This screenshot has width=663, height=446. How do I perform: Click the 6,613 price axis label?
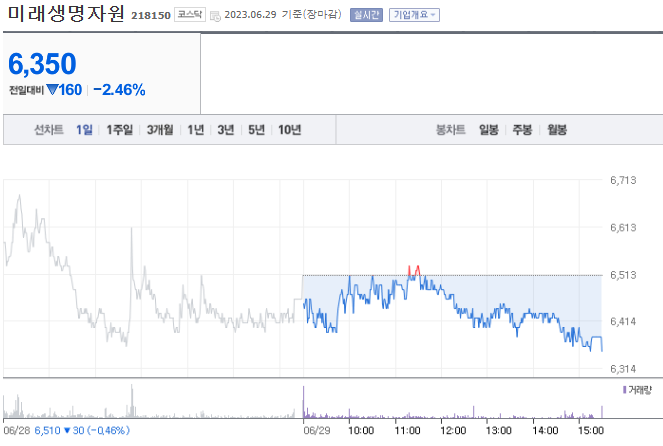click(623, 228)
